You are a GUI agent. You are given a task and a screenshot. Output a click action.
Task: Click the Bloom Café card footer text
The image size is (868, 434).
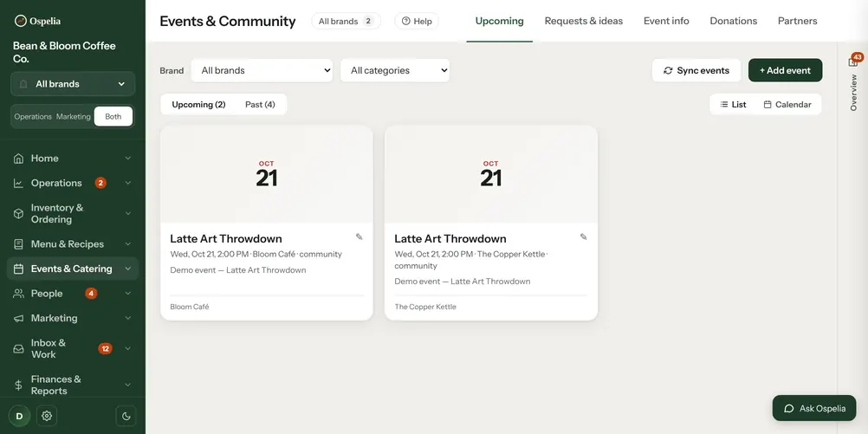(x=190, y=307)
